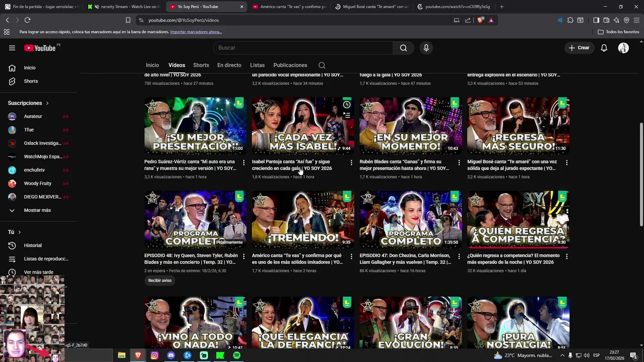Open options for EPISODIO 48 video
This screenshot has height=362, width=644.
click(x=244, y=256)
